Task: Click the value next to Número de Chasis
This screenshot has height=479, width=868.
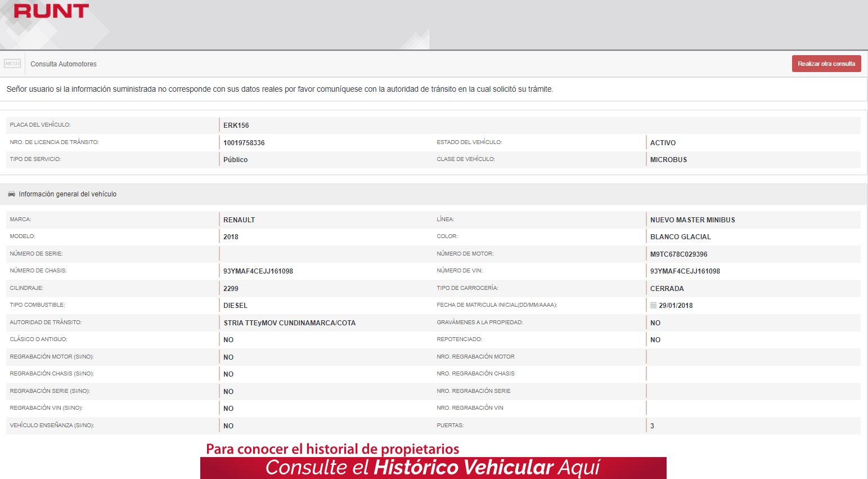Action: pyautogui.click(x=258, y=271)
